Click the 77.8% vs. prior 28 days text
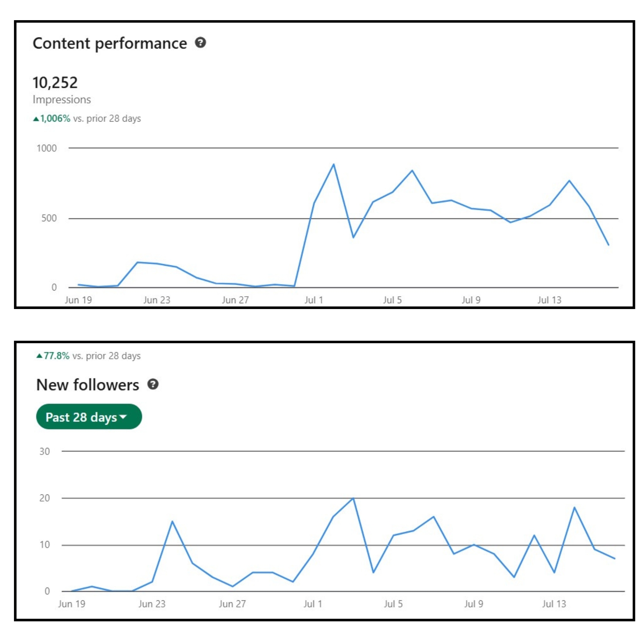This screenshot has height=644, width=644. tap(89, 355)
